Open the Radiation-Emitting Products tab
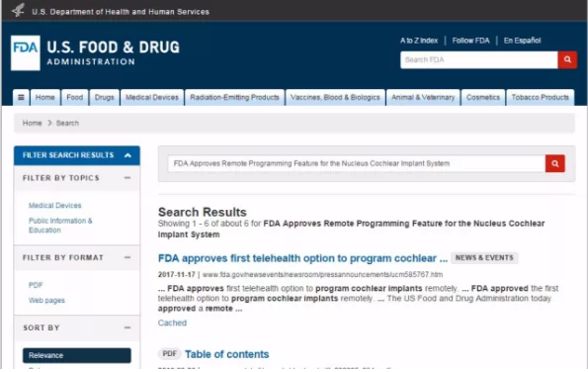This screenshot has width=588, height=372. point(234,98)
